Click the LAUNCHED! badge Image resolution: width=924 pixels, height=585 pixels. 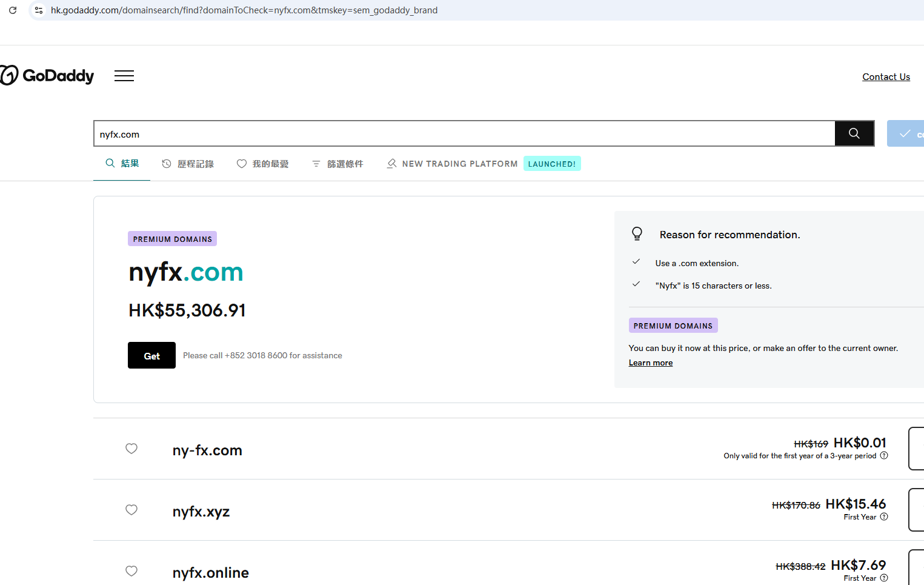[552, 164]
